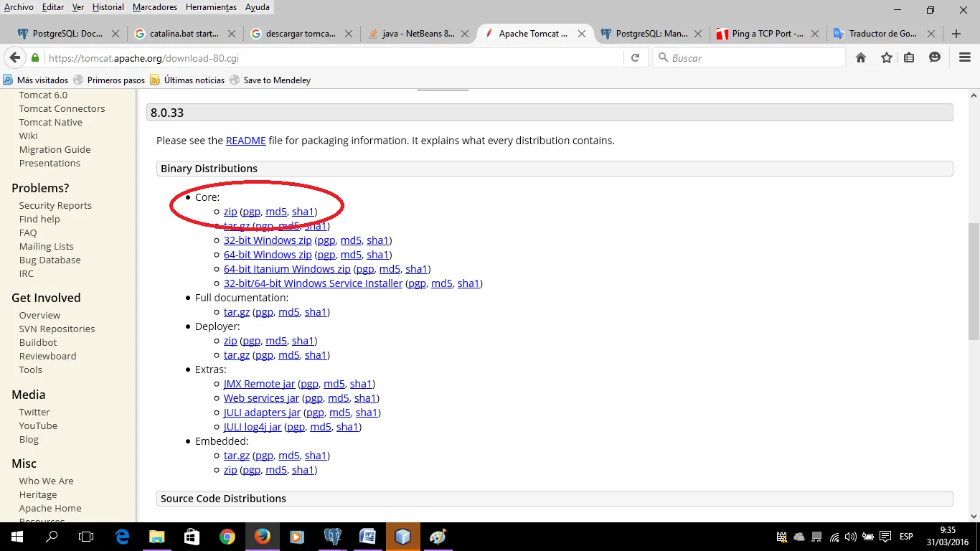Close the catalina.bat start tab
The height and width of the screenshot is (551, 980).
click(231, 34)
